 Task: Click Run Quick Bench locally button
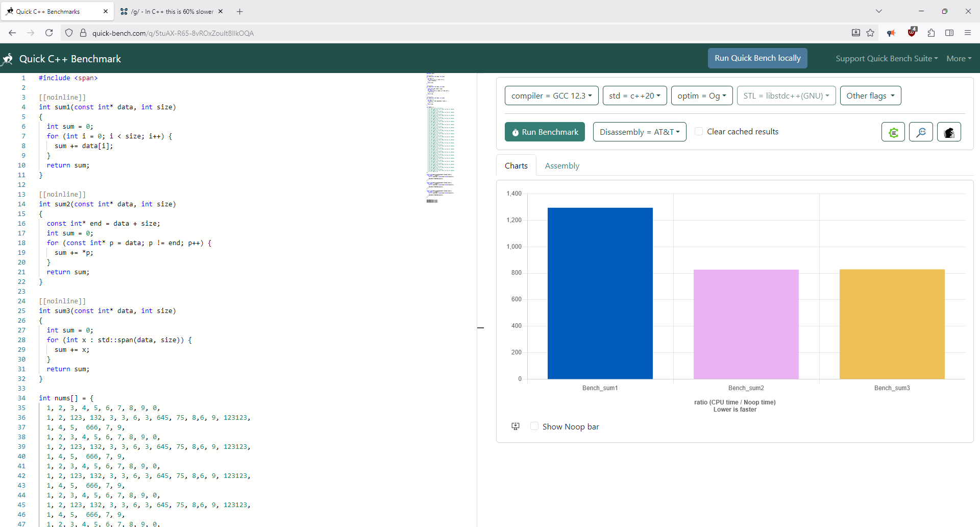(x=757, y=58)
